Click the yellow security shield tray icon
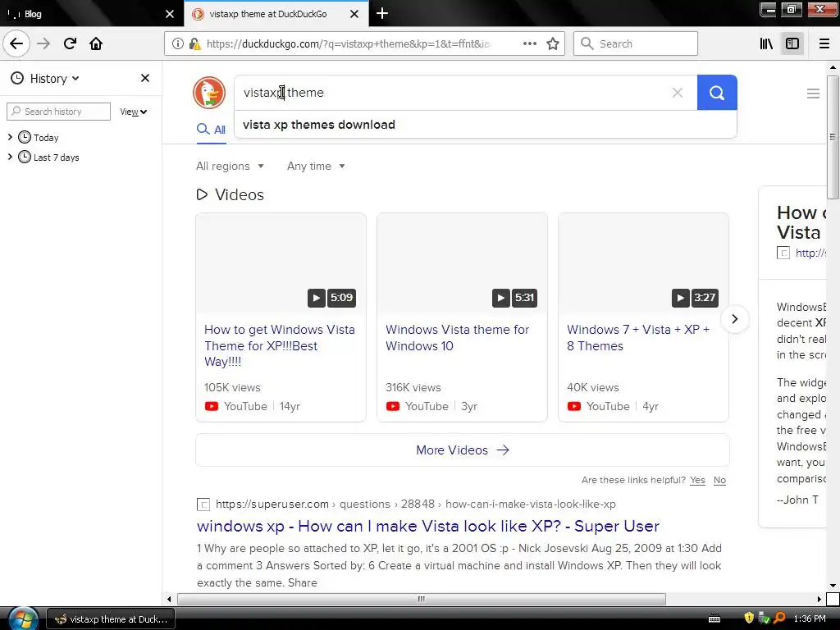Screen dimensions: 840x630 tap(749, 619)
